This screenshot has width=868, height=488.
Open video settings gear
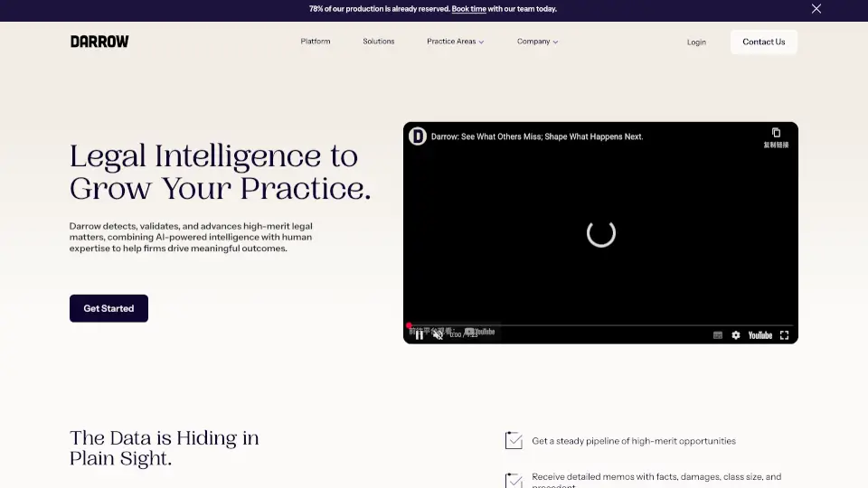click(x=736, y=335)
